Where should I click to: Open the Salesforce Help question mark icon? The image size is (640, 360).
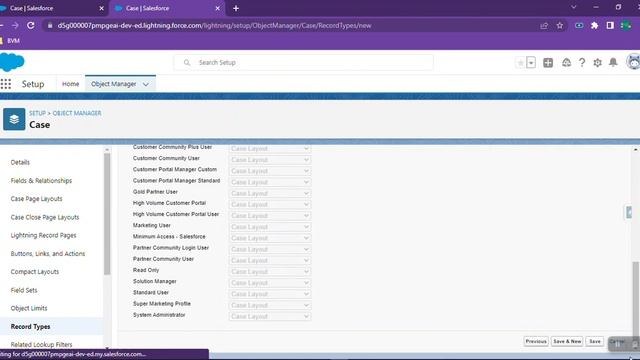(x=582, y=62)
